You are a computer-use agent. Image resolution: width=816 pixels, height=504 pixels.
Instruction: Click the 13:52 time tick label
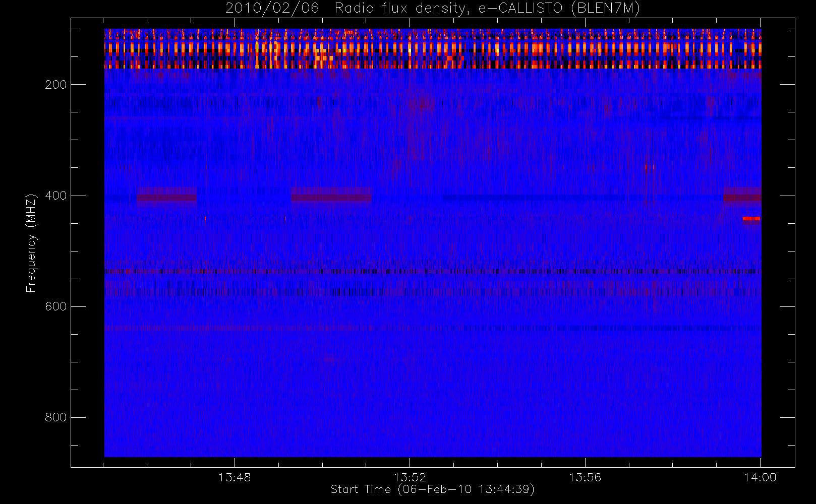coord(410,477)
